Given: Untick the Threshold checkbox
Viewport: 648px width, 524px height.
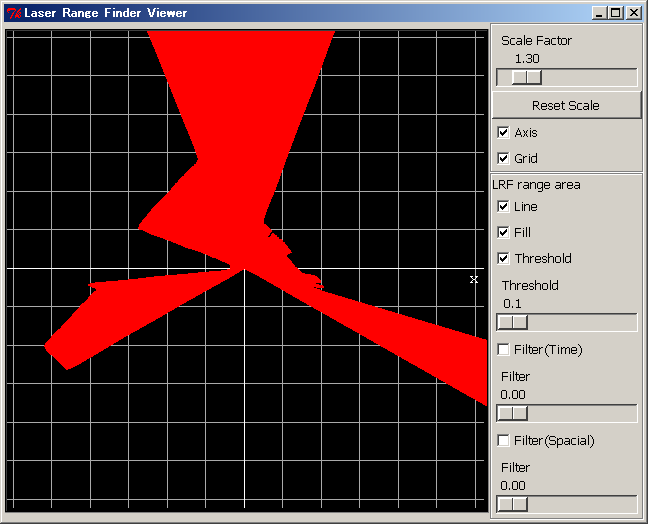Looking at the screenshot, I should coord(503,258).
